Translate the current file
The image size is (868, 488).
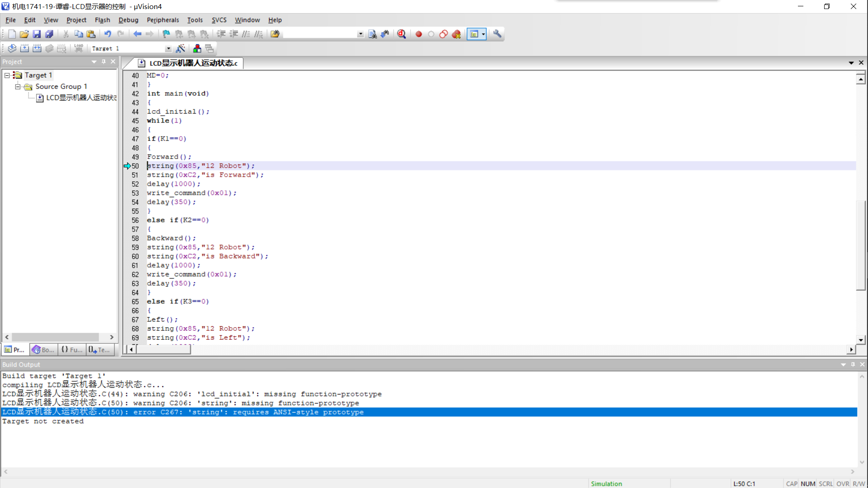[x=12, y=48]
